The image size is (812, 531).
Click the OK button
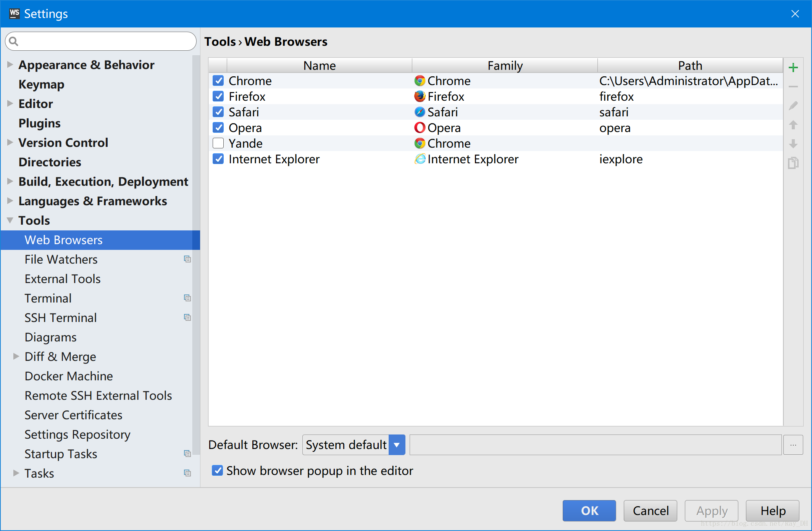coord(589,511)
